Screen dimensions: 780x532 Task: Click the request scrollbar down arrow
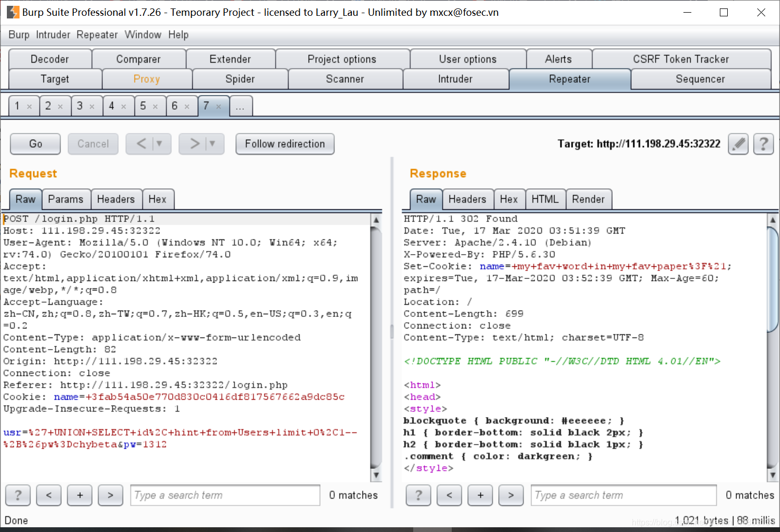pos(376,475)
